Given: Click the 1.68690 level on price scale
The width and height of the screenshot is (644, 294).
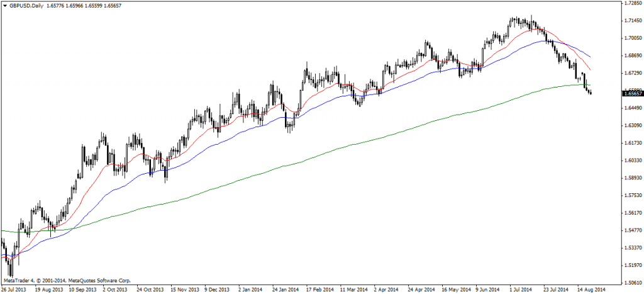Looking at the screenshot, I should click(x=631, y=56).
